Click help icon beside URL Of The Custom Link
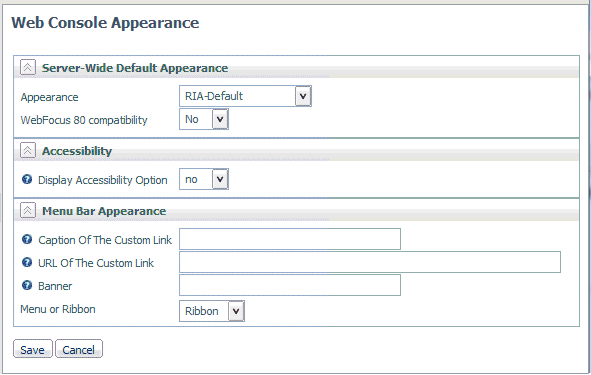Screen dimensions: 591x375 coord(27,262)
